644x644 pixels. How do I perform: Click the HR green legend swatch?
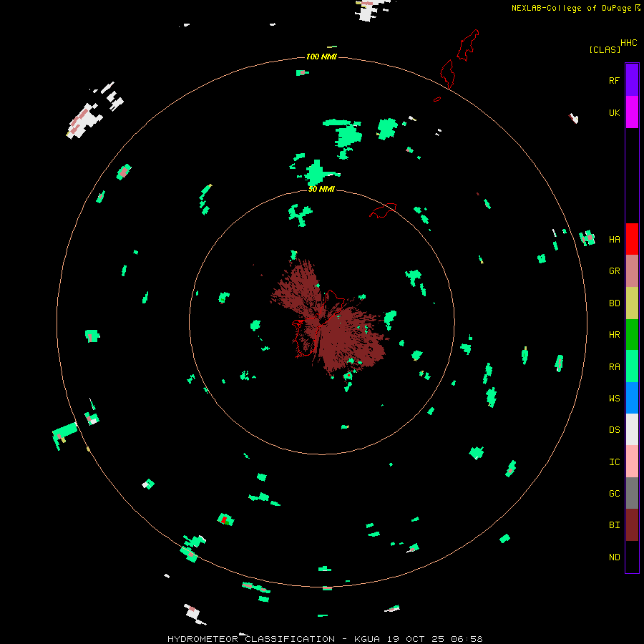pos(632,335)
